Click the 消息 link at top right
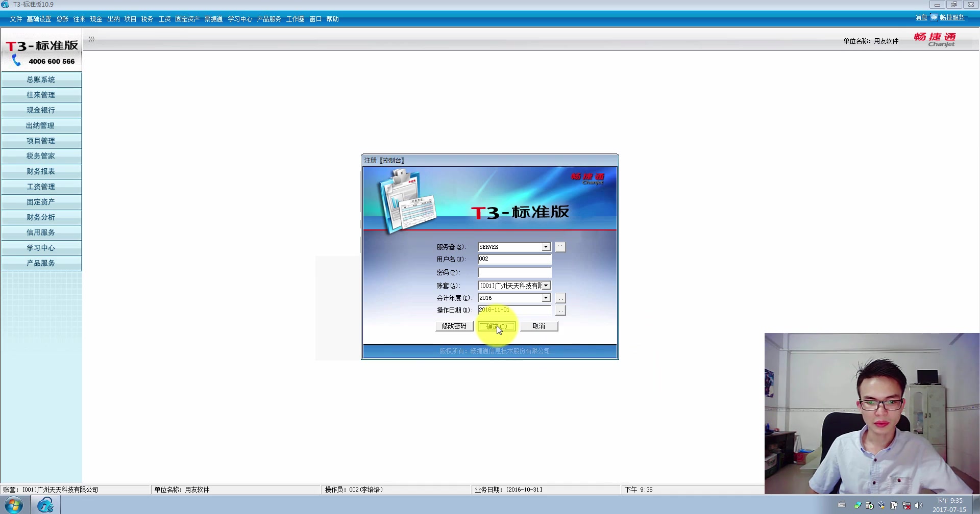This screenshot has width=980, height=514. [921, 17]
